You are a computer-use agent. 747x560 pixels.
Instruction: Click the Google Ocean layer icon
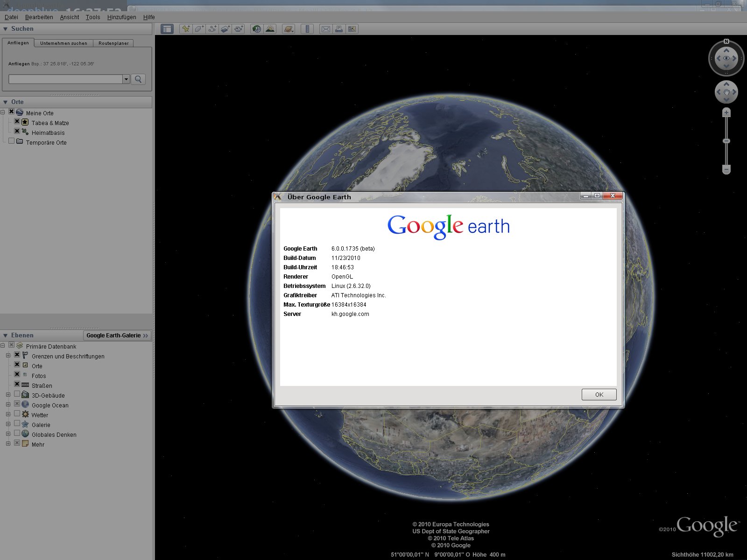(25, 404)
